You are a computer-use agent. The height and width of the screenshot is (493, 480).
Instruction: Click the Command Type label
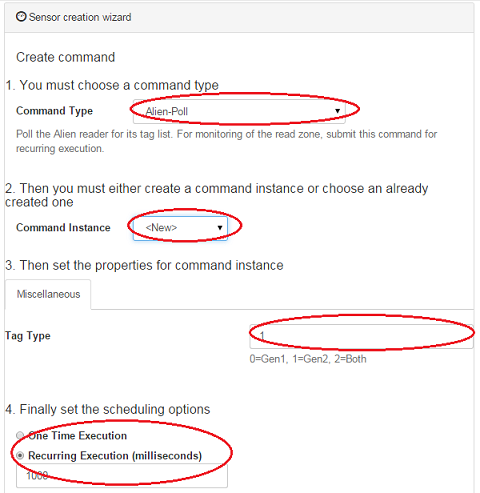click(x=54, y=111)
